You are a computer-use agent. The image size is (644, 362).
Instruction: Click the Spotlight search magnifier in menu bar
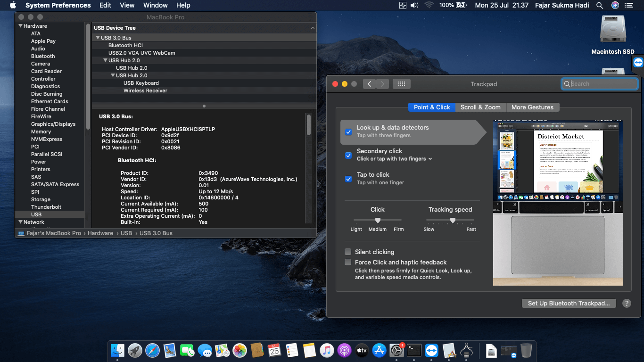click(600, 5)
